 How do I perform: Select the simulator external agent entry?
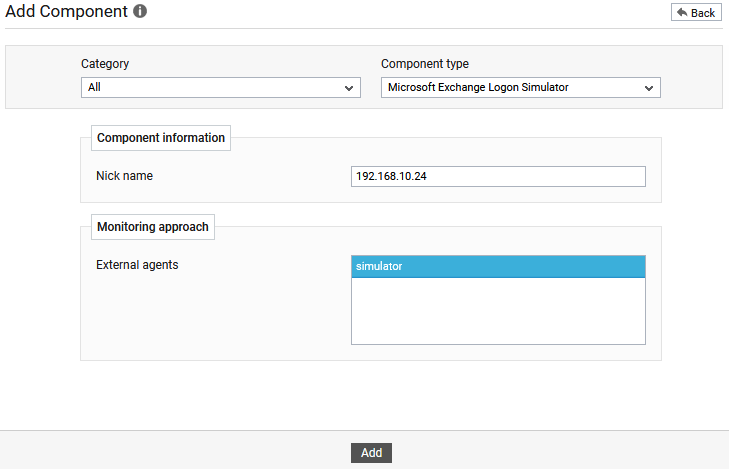click(x=498, y=266)
